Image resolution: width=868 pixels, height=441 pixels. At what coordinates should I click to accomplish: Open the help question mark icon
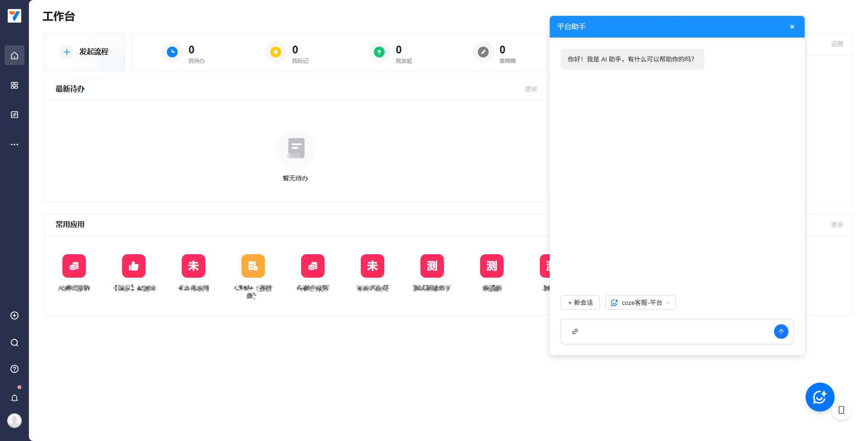pos(14,369)
